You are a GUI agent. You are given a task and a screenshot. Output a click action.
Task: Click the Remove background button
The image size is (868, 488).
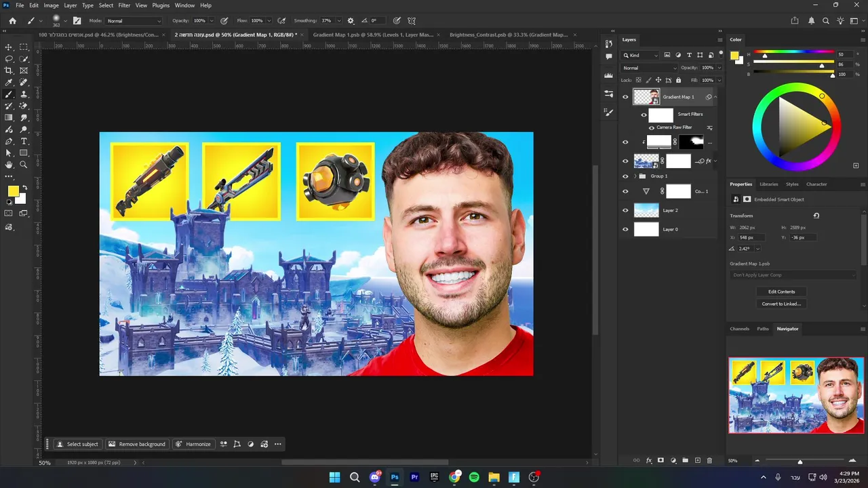(136, 444)
